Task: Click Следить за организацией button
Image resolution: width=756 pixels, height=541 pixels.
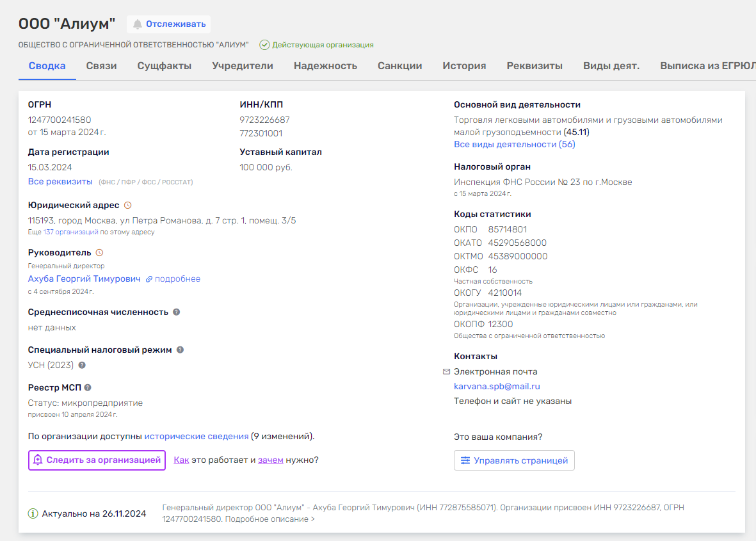Action: click(x=97, y=460)
